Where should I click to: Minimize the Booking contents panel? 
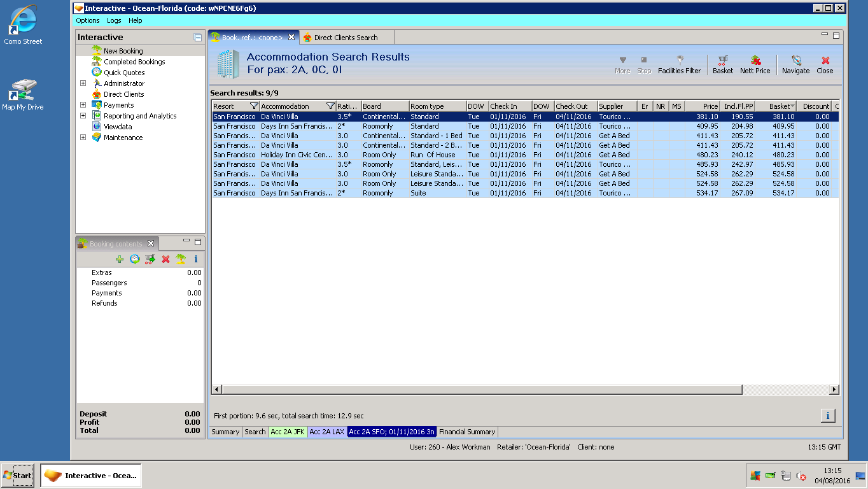[186, 241]
